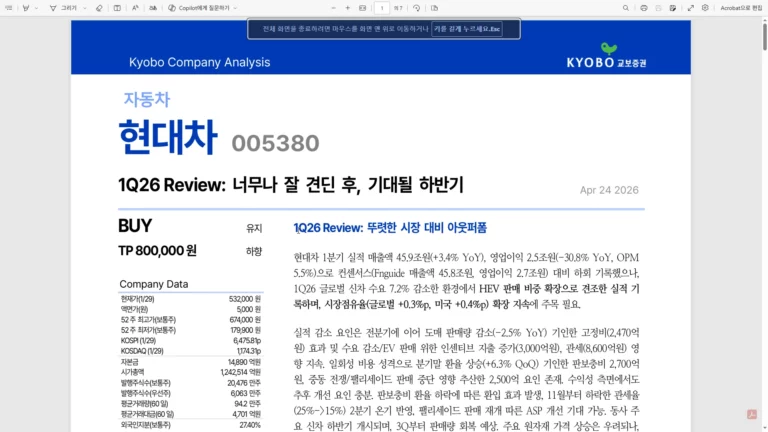Open the translate icon
This screenshot has height=432, width=768.
153,8
